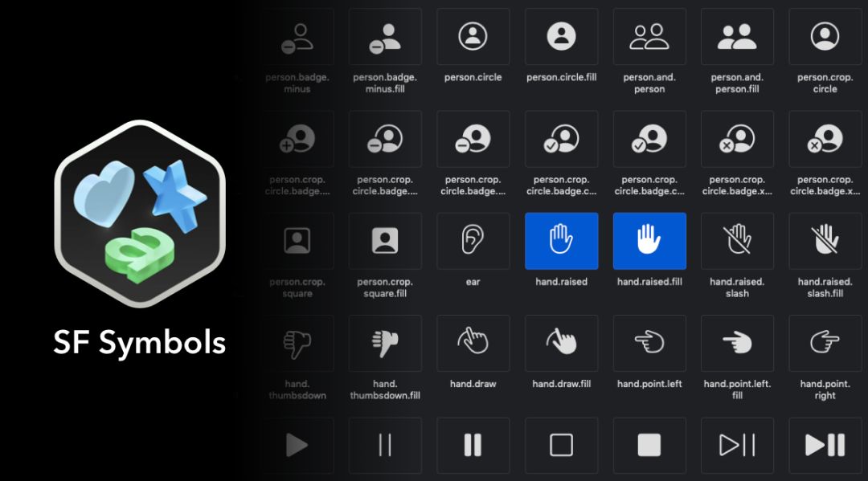Click the hand.draw.fill symbol
This screenshot has width=868, height=481.
(561, 343)
